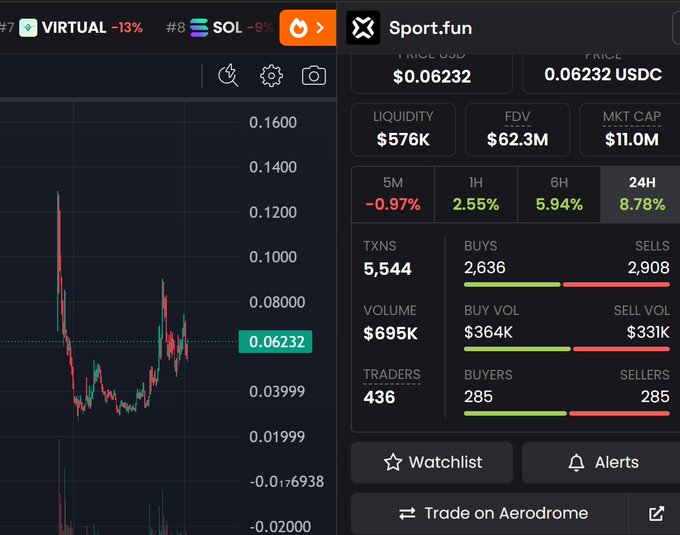
Task: Click the lightning magnifier quick search icon
Action: click(228, 75)
